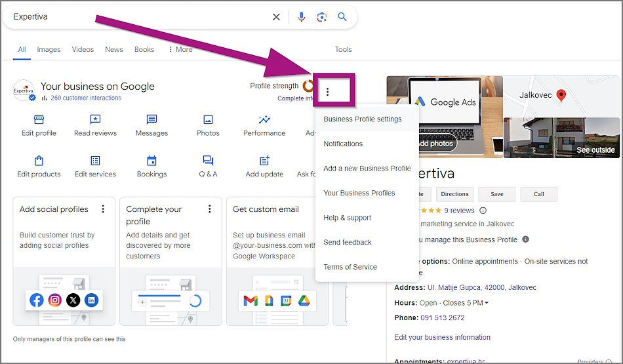Switch to the Videos tab
This screenshot has height=364, width=623.
click(x=83, y=49)
